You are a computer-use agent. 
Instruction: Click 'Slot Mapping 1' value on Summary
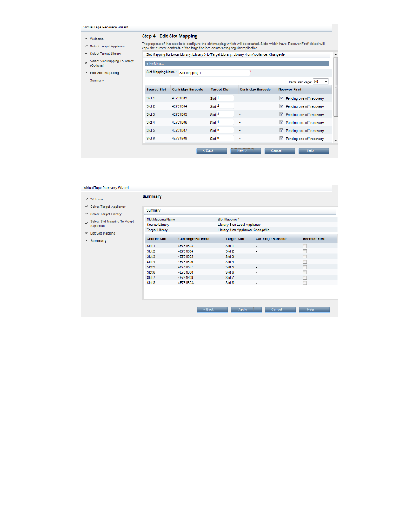(x=229, y=220)
